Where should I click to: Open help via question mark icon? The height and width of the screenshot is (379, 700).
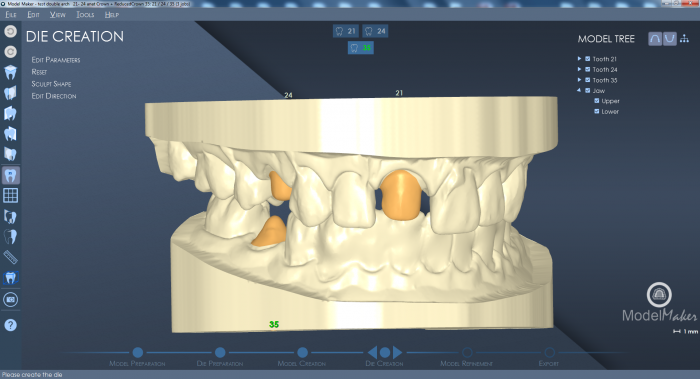pos(10,325)
